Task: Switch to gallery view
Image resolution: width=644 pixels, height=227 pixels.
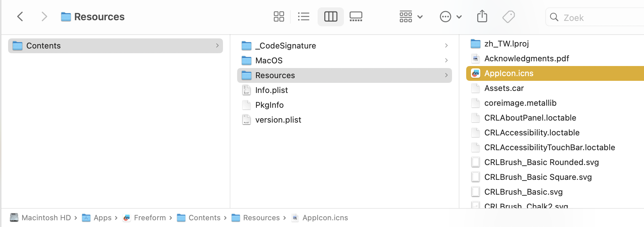Action: tap(356, 17)
